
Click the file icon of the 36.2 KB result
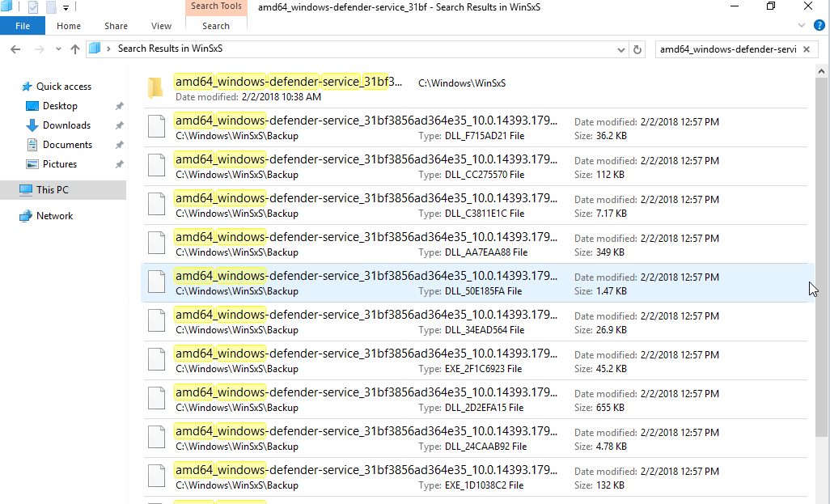pos(156,126)
